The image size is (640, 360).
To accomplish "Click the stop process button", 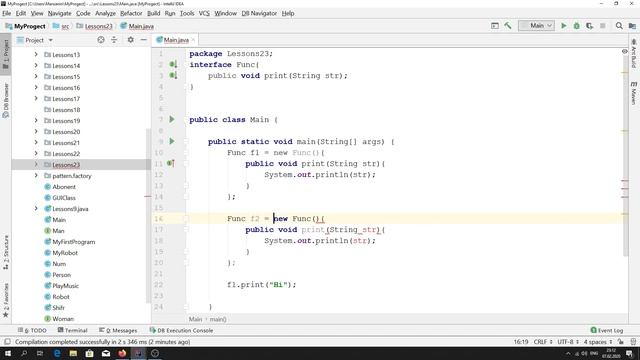I will click(x=602, y=26).
